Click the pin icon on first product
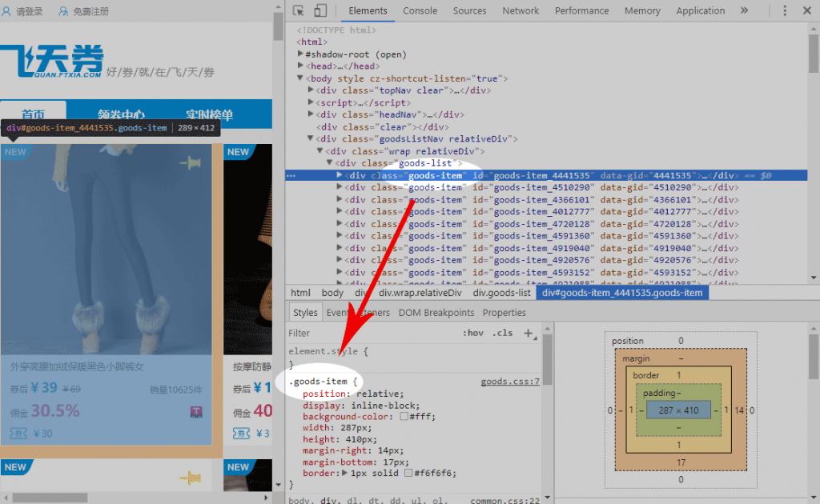The image size is (820, 504). coord(190,163)
